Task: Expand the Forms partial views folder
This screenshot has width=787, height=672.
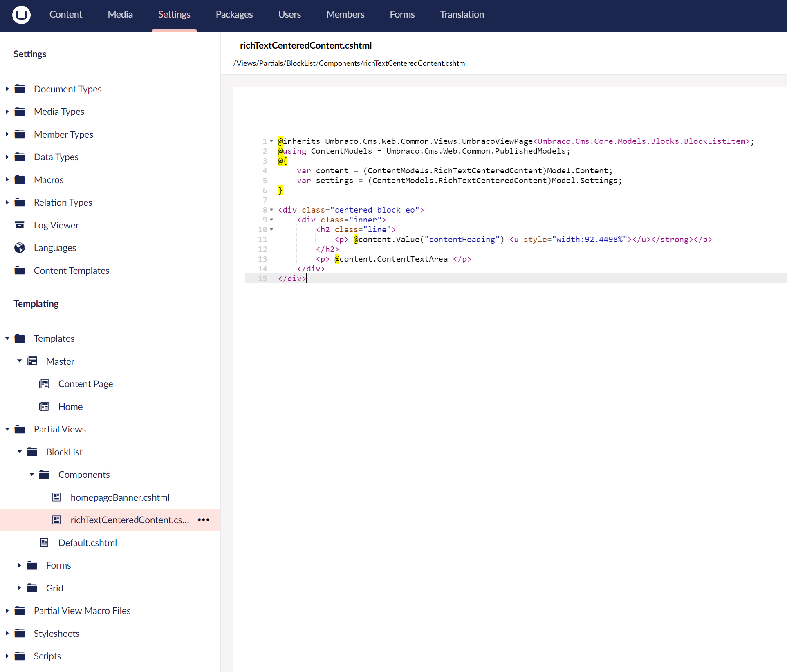Action: [x=19, y=565]
